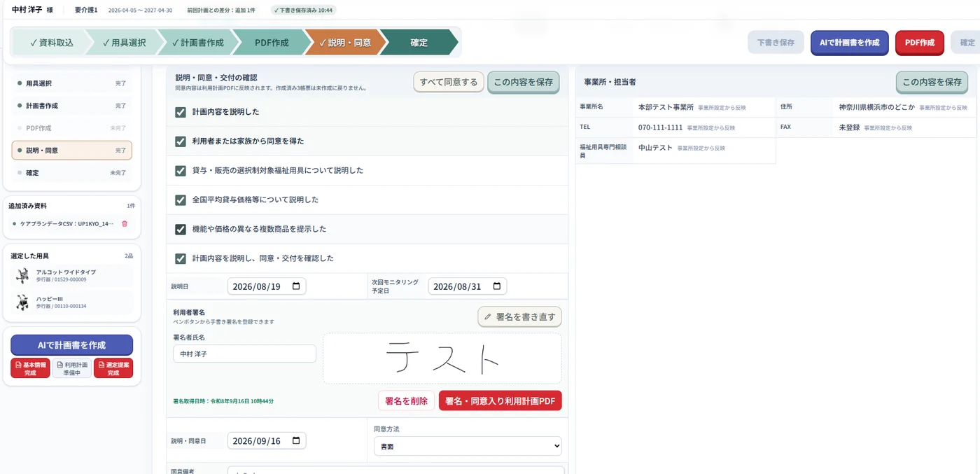
Task: Generate 署名・同意入り利用計画PDF
Action: click(500, 400)
